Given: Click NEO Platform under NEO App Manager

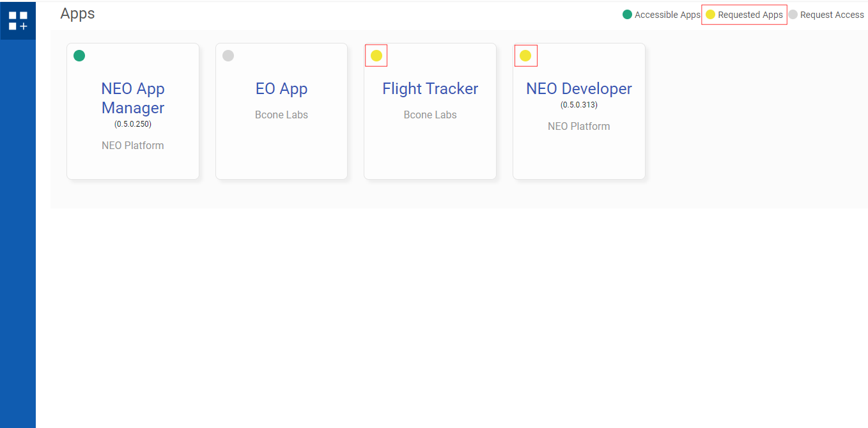Looking at the screenshot, I should (x=133, y=146).
